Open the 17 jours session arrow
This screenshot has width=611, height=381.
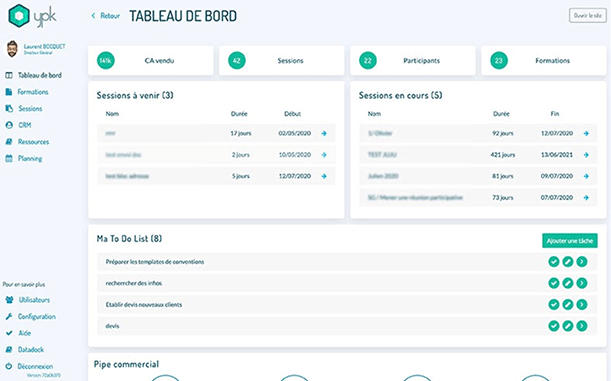(x=324, y=133)
